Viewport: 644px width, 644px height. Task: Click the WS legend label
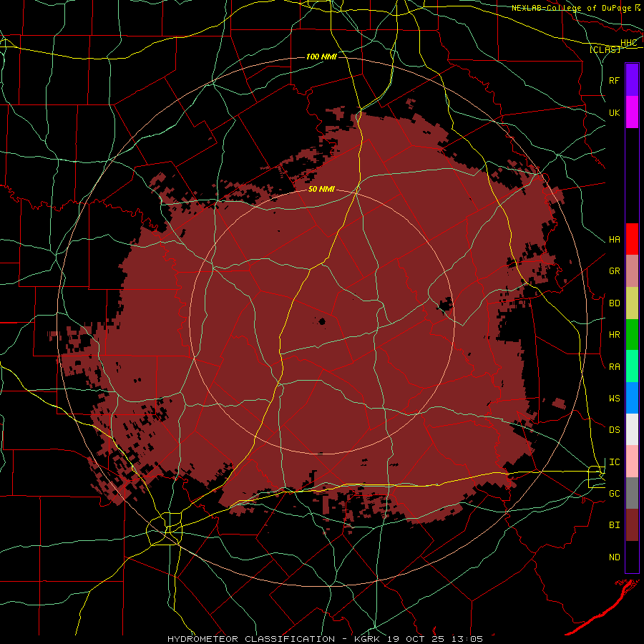click(x=614, y=399)
